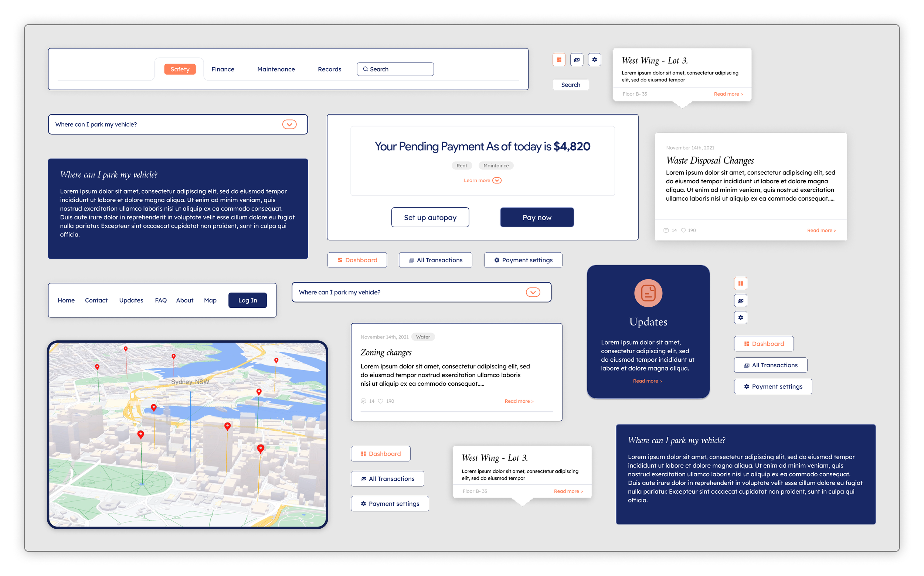Click the Set up autopay button

pos(430,218)
